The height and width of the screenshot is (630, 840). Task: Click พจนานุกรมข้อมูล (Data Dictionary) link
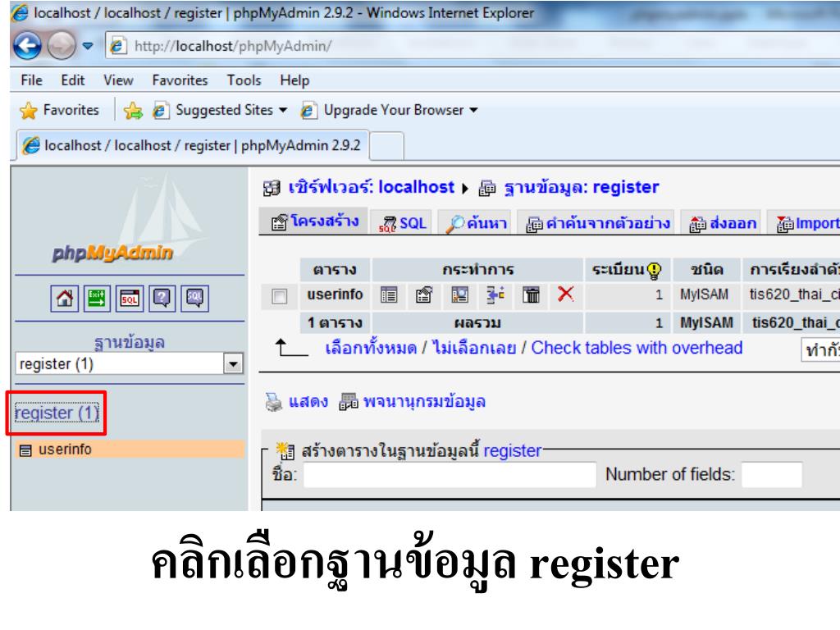point(424,401)
